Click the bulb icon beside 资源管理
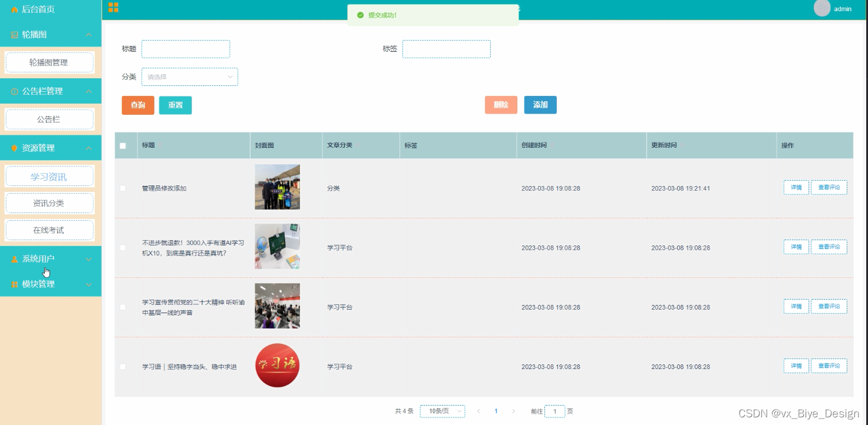The image size is (868, 425). click(15, 148)
